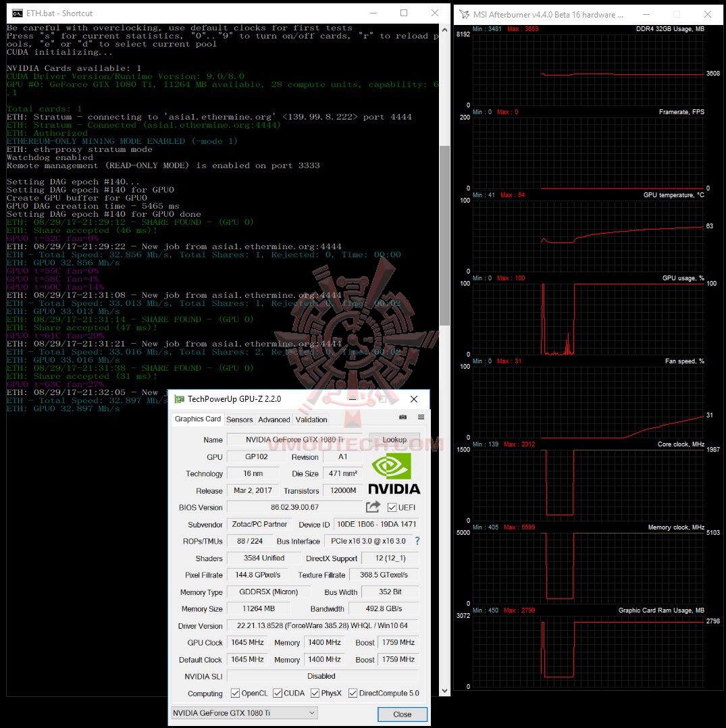Minimize the GPU-Z window
Viewport: 726px width, 728px height.
353,399
